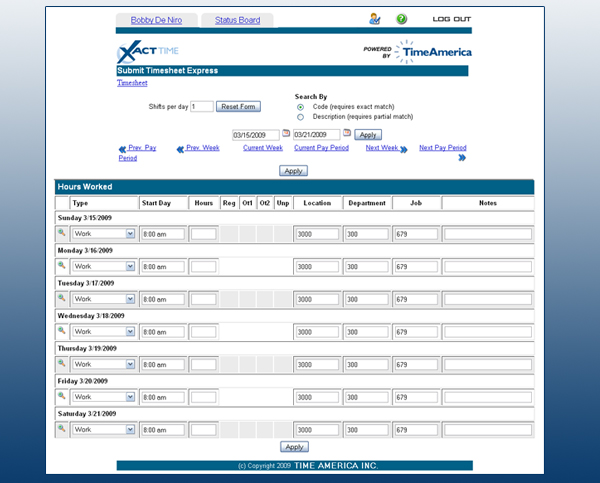Click the Hours field for Thursday
600x483 pixels.
tap(204, 365)
